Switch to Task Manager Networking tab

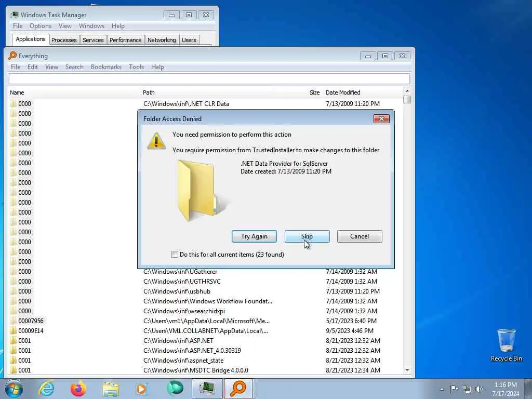click(162, 40)
